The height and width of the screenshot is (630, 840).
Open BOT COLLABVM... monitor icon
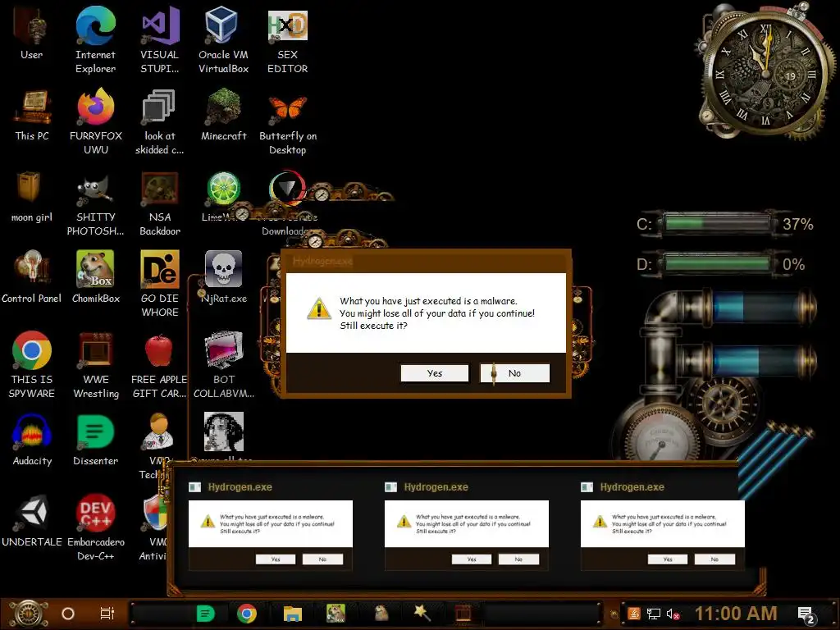(223, 365)
